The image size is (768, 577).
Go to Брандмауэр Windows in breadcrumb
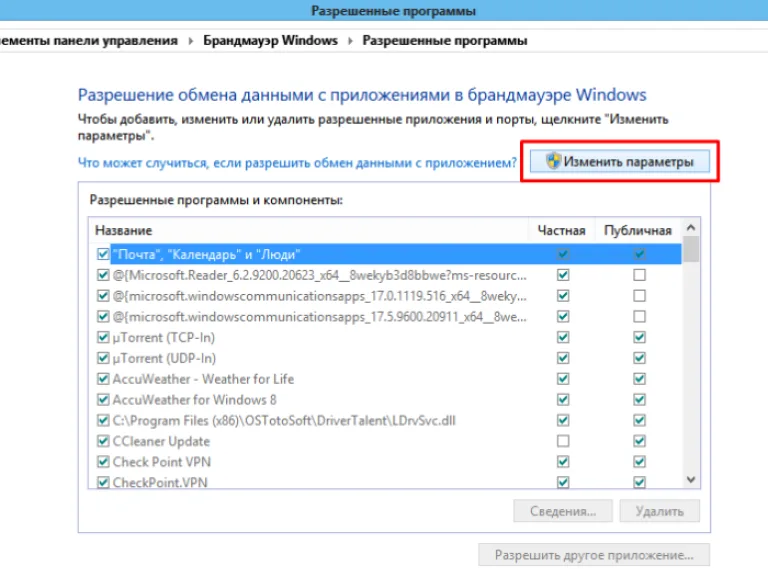click(270, 40)
